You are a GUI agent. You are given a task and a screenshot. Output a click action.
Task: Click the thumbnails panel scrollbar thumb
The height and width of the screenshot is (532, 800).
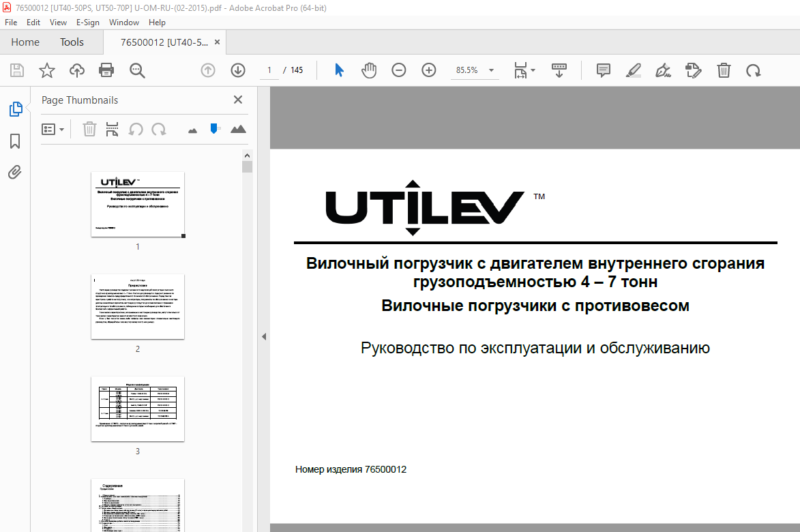click(247, 167)
